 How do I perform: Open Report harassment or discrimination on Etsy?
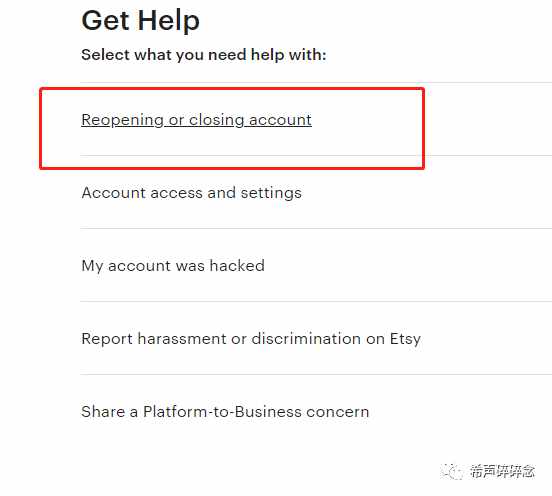[x=251, y=339]
